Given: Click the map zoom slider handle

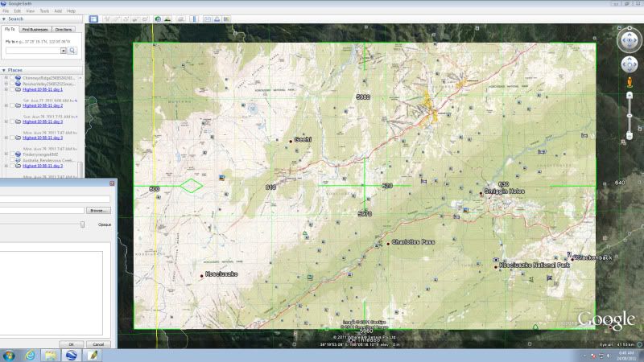Looking at the screenshot, I should coord(630,116).
